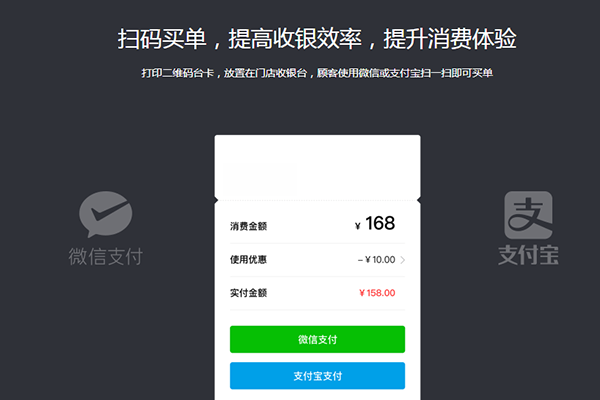Click the Alipay 支 logo icon
This screenshot has height=400, width=600.
click(x=528, y=215)
